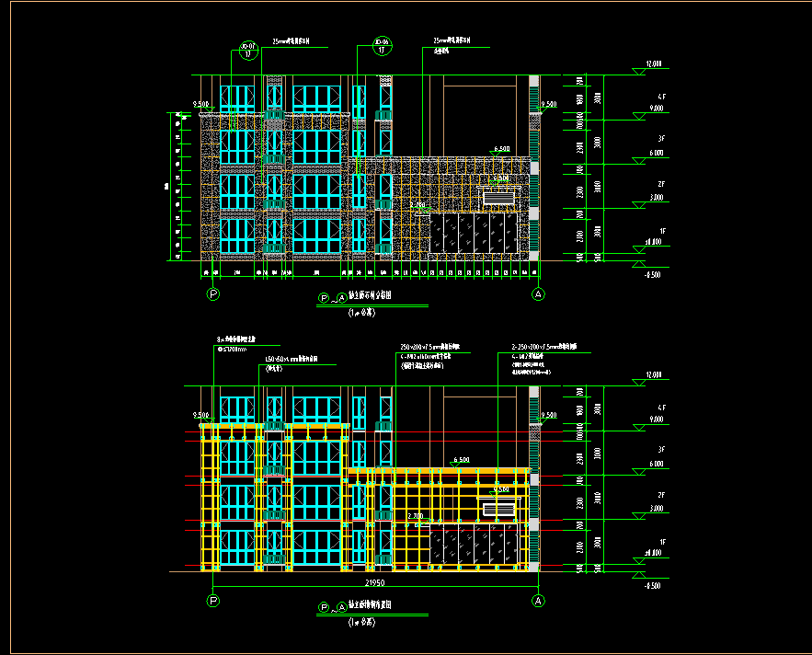The width and height of the screenshot is (812, 655).
Task: Click the JD-07 detail callout circle
Action: 248,51
